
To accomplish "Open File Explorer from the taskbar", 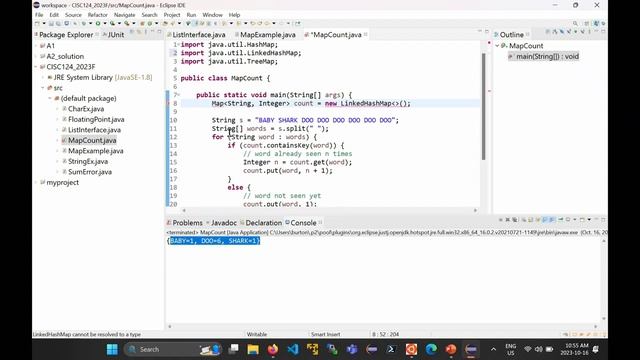I will point(253,349).
